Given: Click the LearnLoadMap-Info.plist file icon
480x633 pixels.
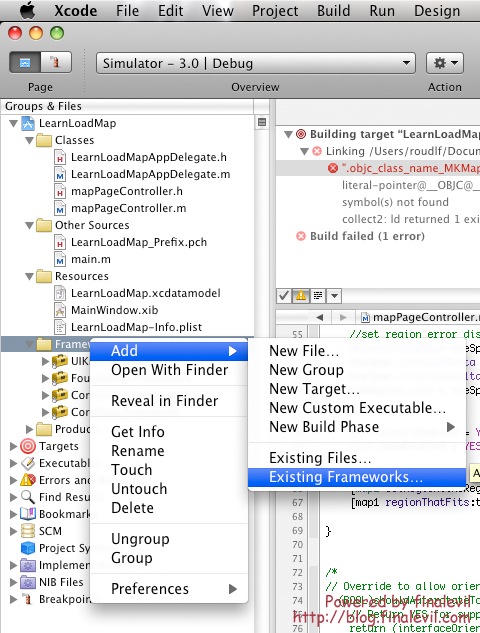Looking at the screenshot, I should coord(60,327).
